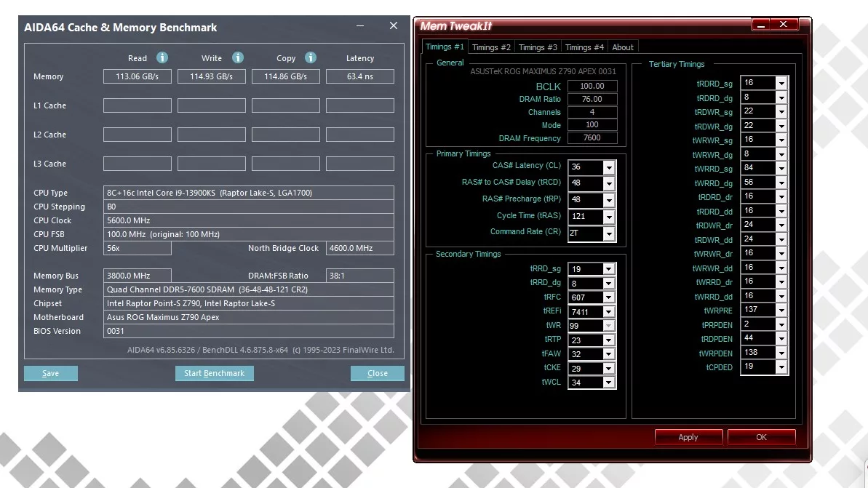Click the Memory Type field text

tap(207, 289)
